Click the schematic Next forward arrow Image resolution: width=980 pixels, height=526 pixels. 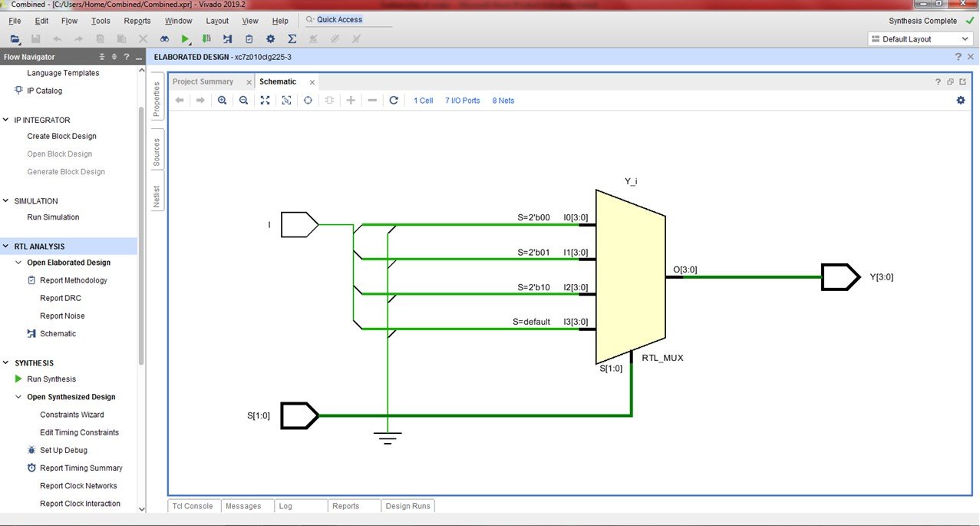(200, 101)
